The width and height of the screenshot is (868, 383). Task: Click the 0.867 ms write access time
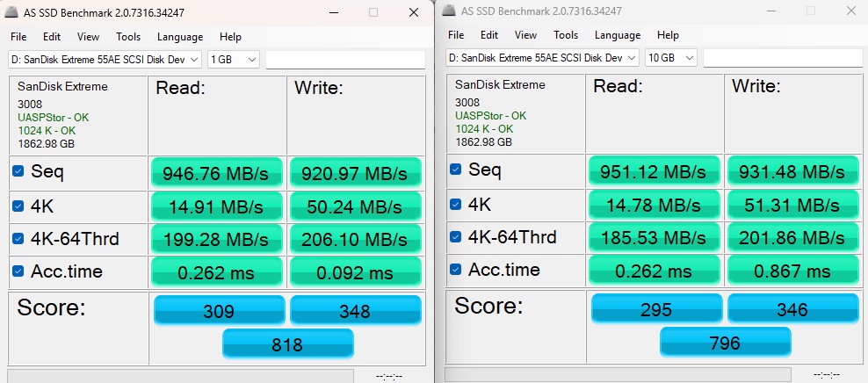(x=792, y=271)
